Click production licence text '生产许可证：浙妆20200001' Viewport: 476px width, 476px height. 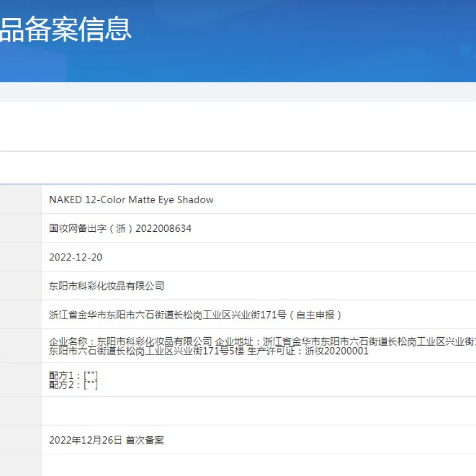[308, 351]
